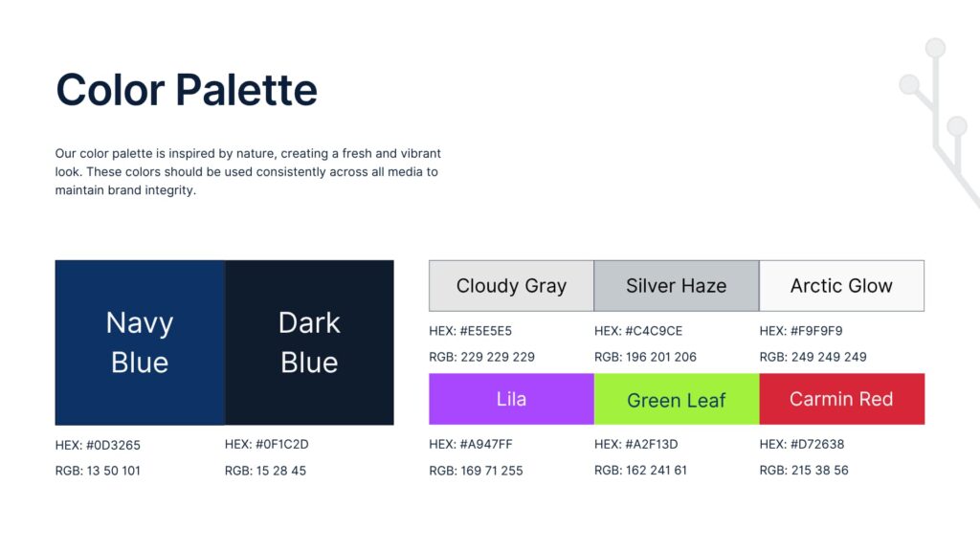Select the Arctic Glow swatch
The image size is (980, 551).
[x=841, y=285]
